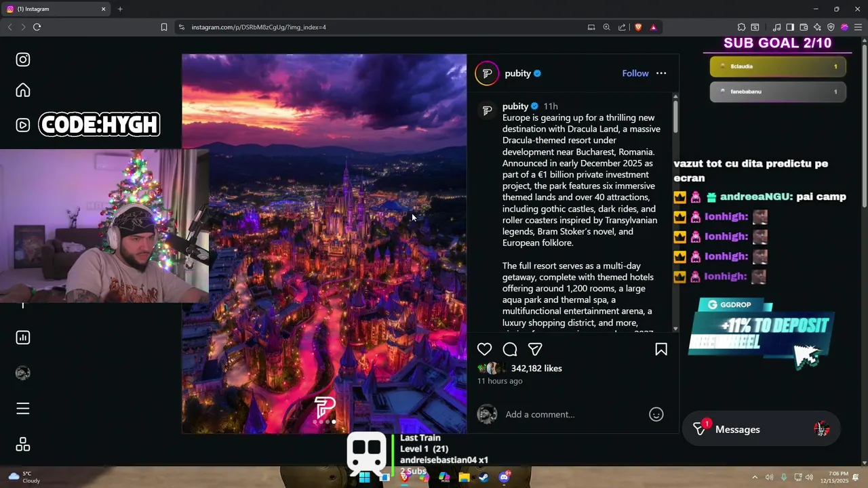Share the post via paper-plane icon
The width and height of the screenshot is (868, 488).
tap(535, 349)
